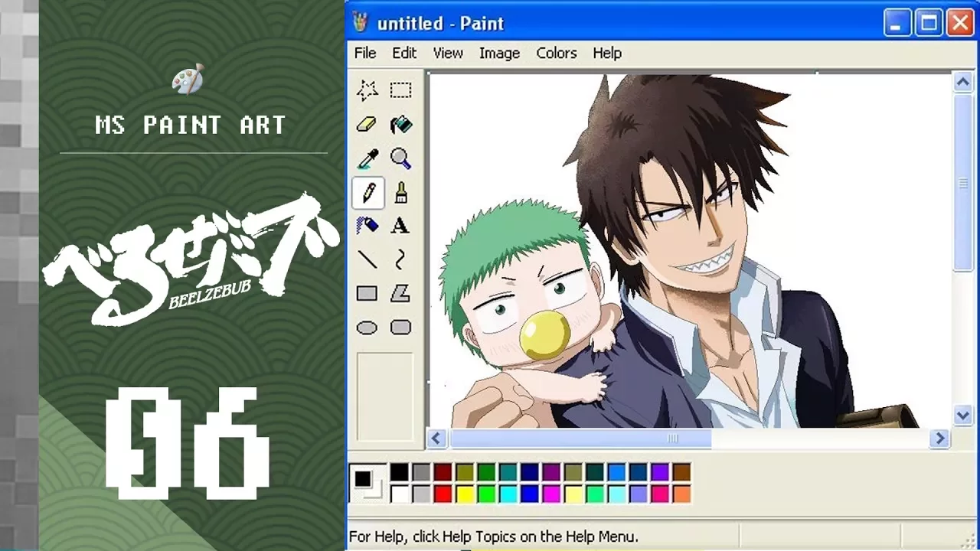The height and width of the screenshot is (551, 980).
Task: Choose the Curve tool
Action: [x=400, y=260]
